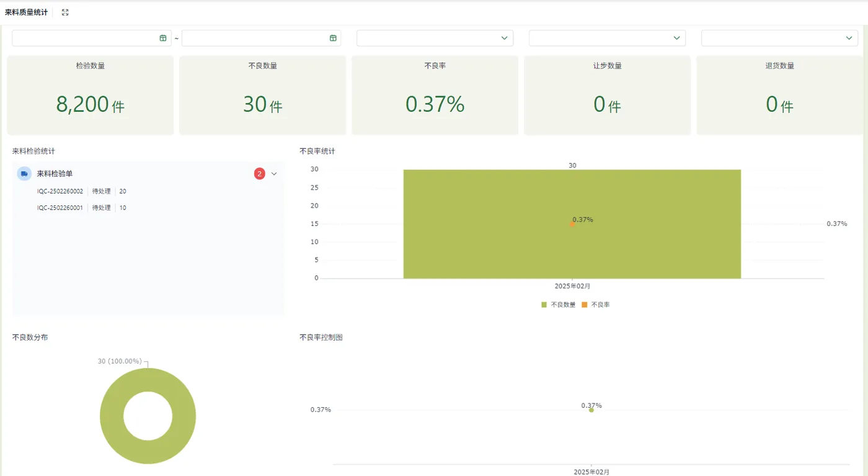Screen dimensions: 868x476
Task: Open the second filter dropdown
Action: pyautogui.click(x=607, y=38)
